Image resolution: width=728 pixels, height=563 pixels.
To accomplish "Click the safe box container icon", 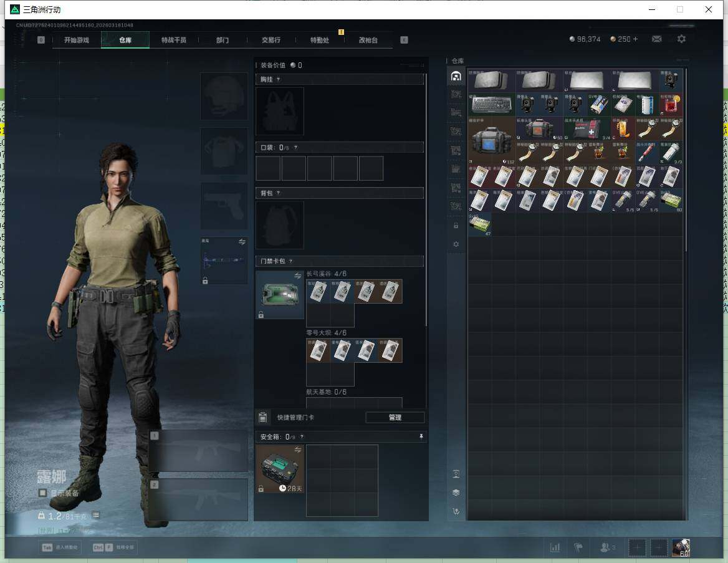I will click(280, 469).
